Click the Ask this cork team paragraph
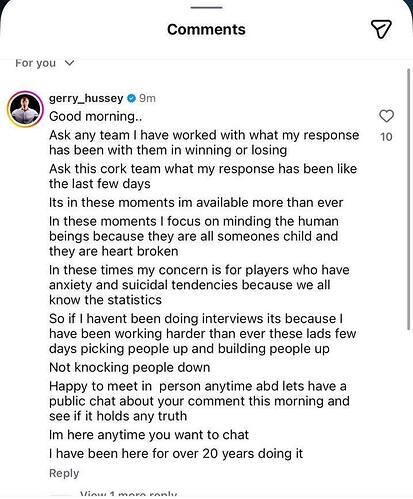 pos(203,176)
